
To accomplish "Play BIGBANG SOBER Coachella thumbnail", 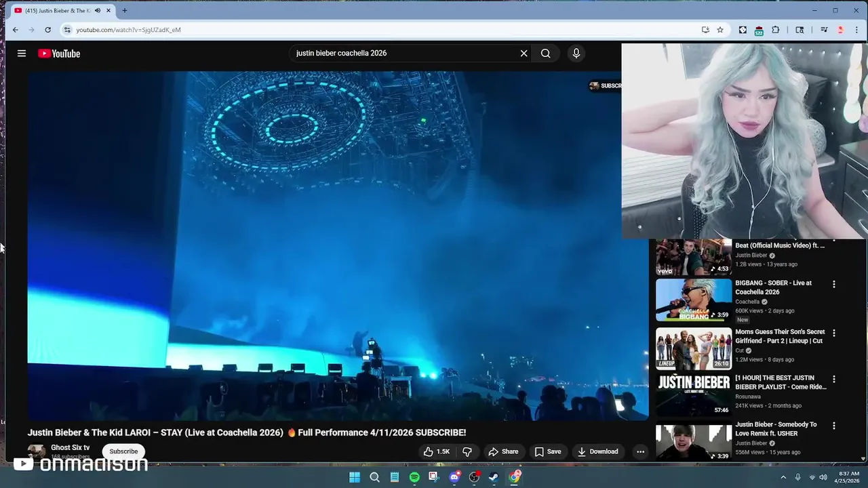I will pyautogui.click(x=694, y=300).
